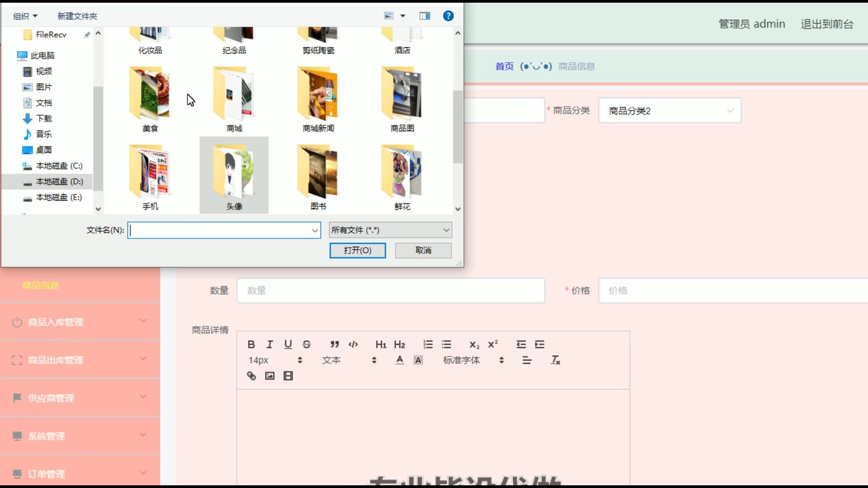Apply italic formatting in rich editor

270,344
